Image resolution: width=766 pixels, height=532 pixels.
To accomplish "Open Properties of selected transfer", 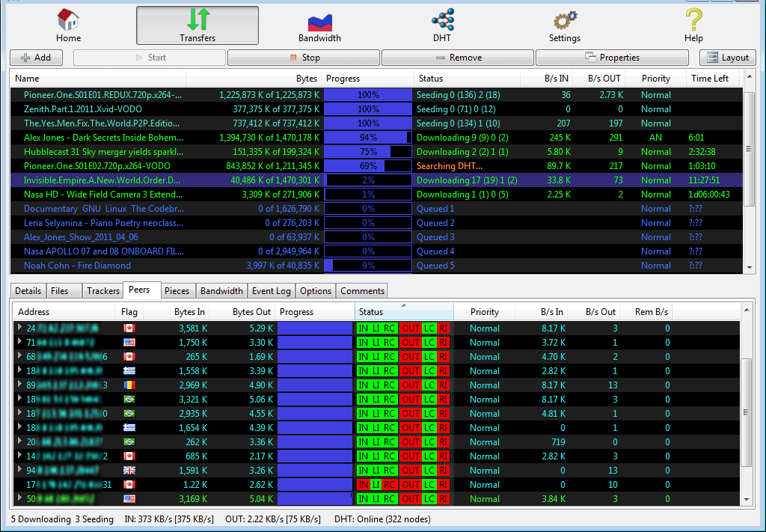I will (x=612, y=58).
